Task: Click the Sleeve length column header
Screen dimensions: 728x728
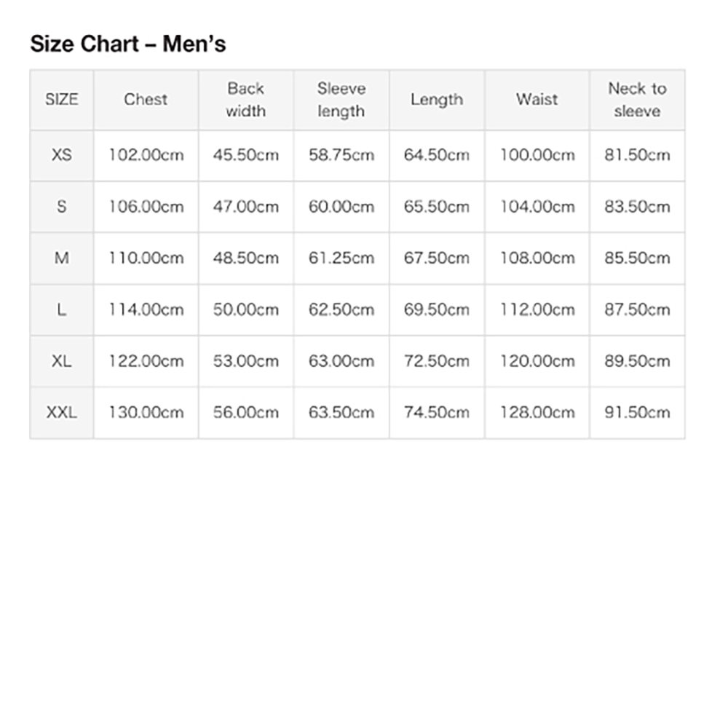Action: (x=341, y=99)
